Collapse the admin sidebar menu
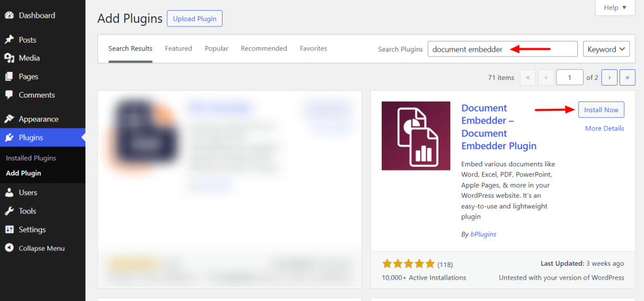The image size is (644, 301). (43, 248)
